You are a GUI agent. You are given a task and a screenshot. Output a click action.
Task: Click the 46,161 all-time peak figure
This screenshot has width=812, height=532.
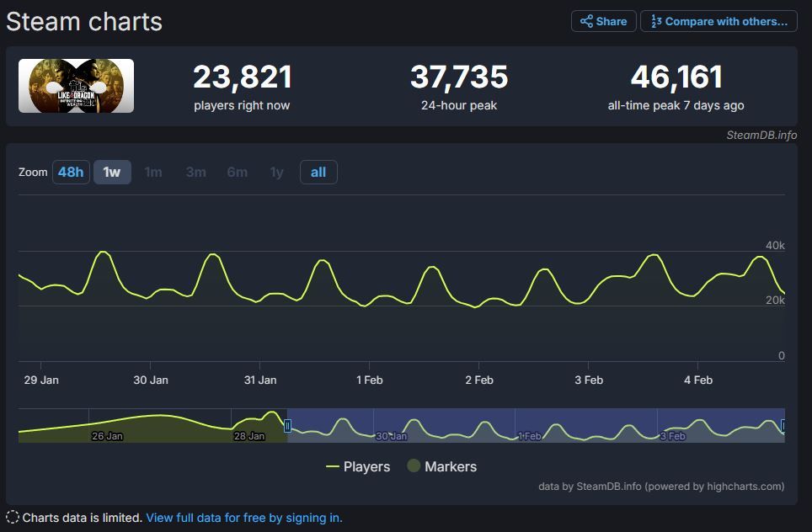point(676,77)
